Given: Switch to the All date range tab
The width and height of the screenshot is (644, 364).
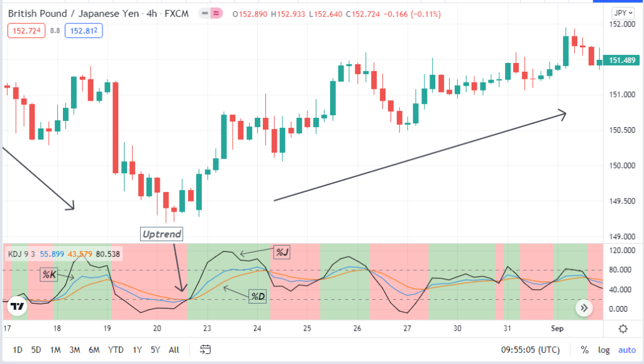Looking at the screenshot, I should coord(174,350).
